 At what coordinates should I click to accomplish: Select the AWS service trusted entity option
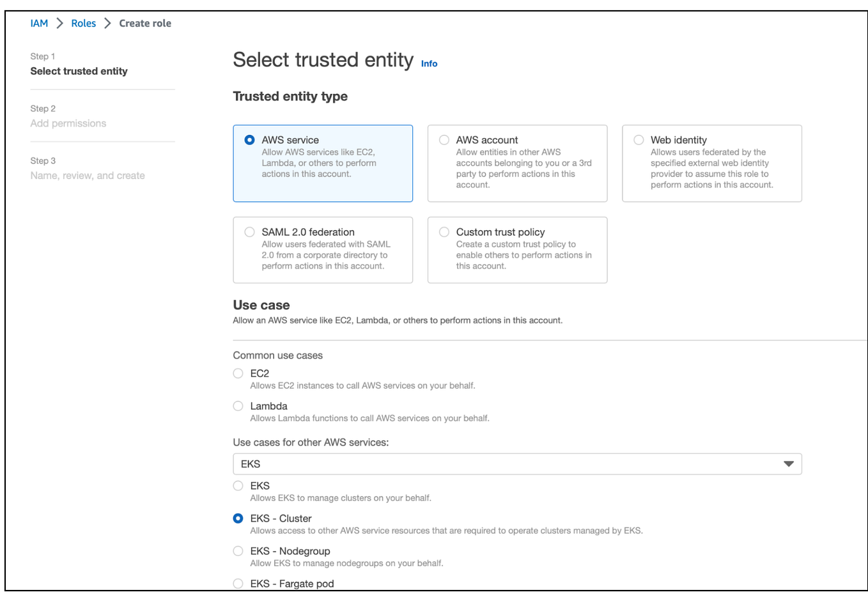pos(250,140)
